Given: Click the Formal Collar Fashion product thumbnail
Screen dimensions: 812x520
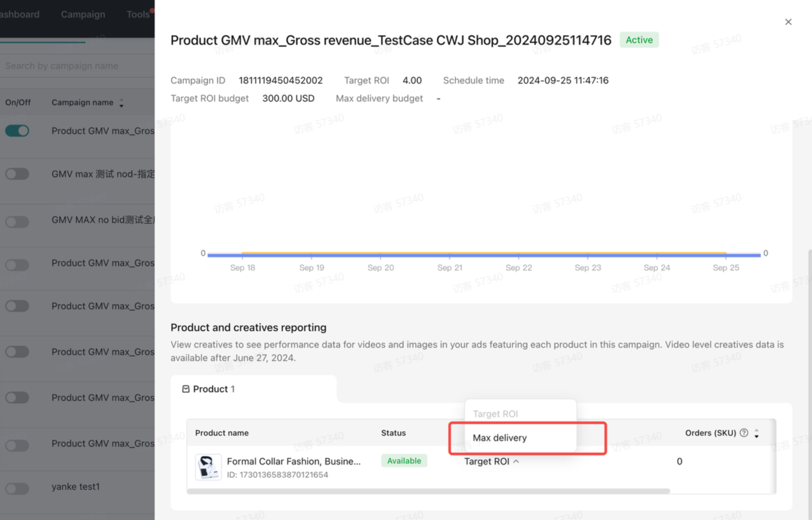Looking at the screenshot, I should coord(208,467).
